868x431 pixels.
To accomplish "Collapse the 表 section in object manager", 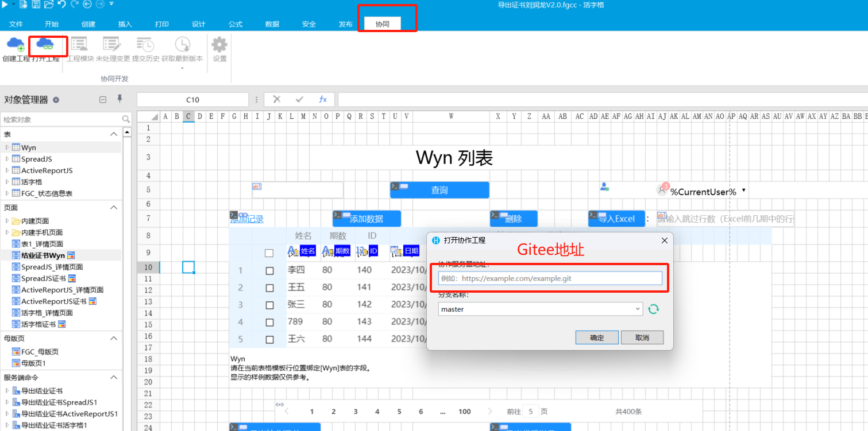I will point(113,134).
